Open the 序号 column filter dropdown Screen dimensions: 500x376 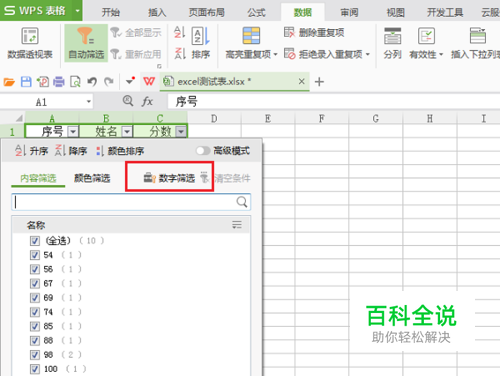73,132
